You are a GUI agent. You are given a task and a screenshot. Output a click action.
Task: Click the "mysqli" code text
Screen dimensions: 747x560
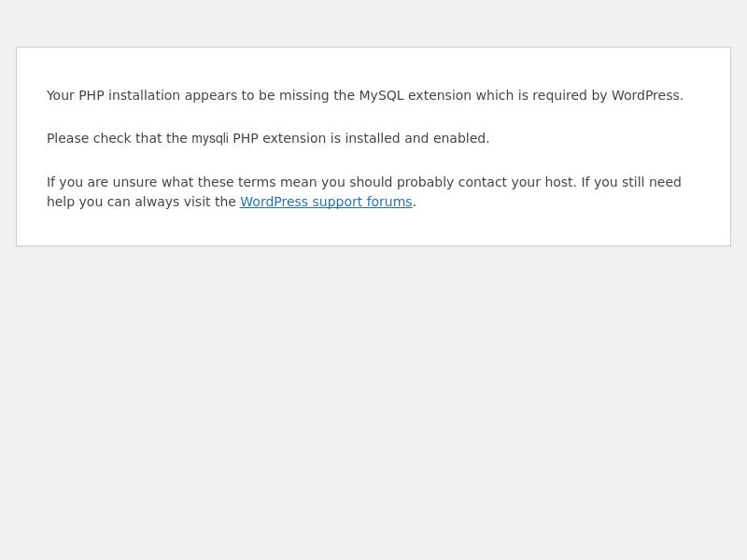coord(210,139)
